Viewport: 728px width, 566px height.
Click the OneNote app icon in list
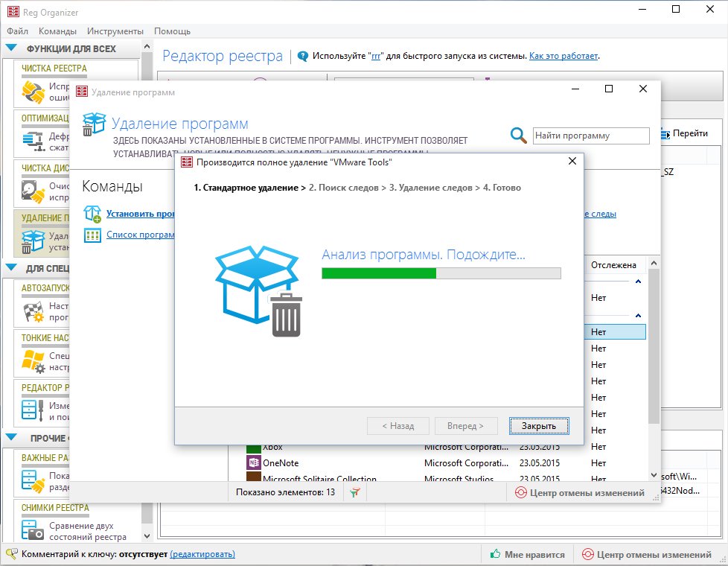pyautogui.click(x=254, y=462)
